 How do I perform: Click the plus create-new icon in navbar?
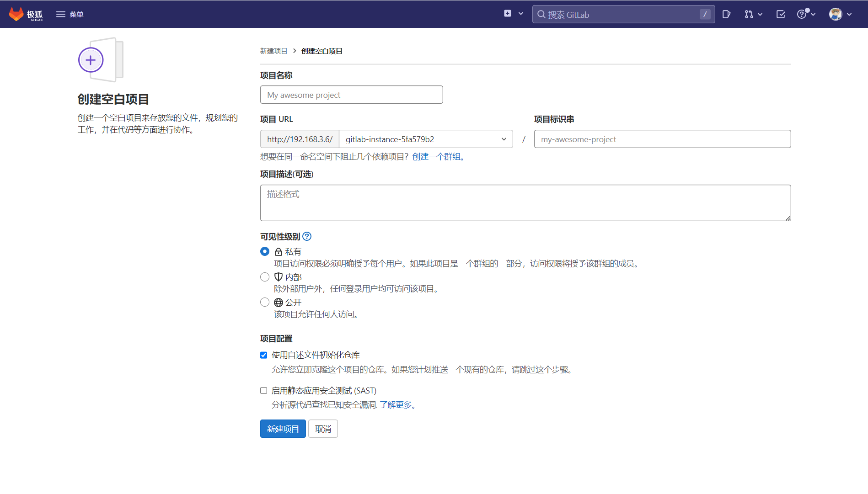coord(508,14)
